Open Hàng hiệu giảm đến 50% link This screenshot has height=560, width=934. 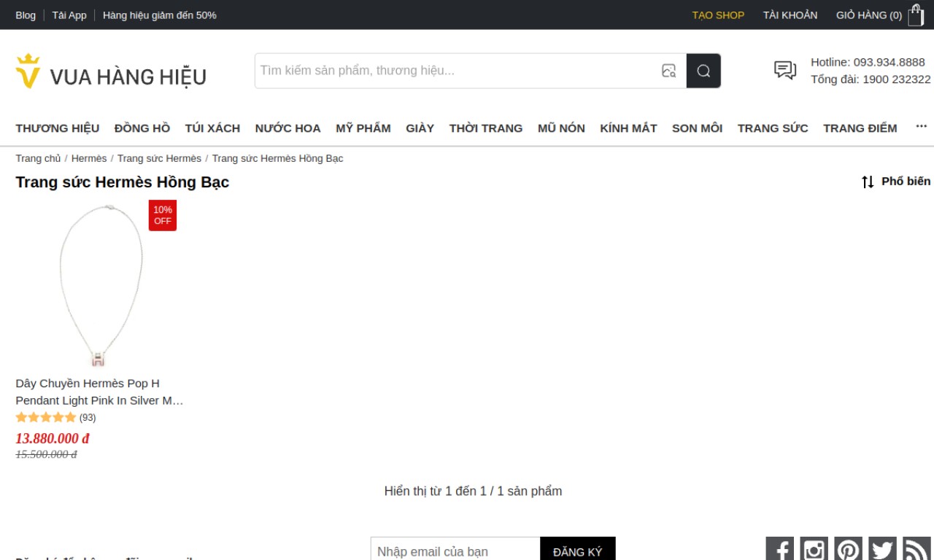click(160, 15)
